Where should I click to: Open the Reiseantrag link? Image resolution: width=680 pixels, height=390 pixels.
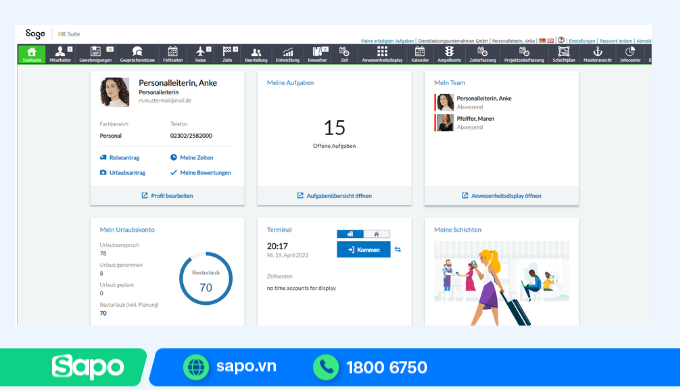120,157
